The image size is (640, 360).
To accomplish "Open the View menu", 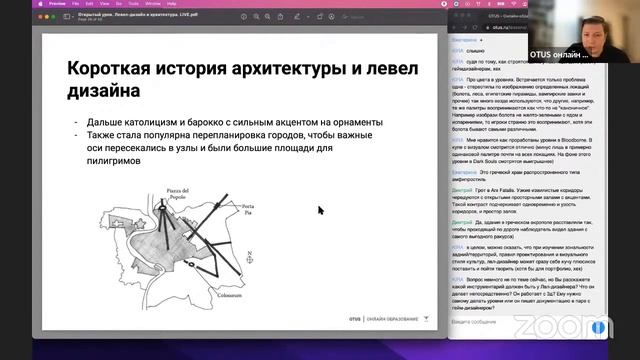I will [x=104, y=4].
